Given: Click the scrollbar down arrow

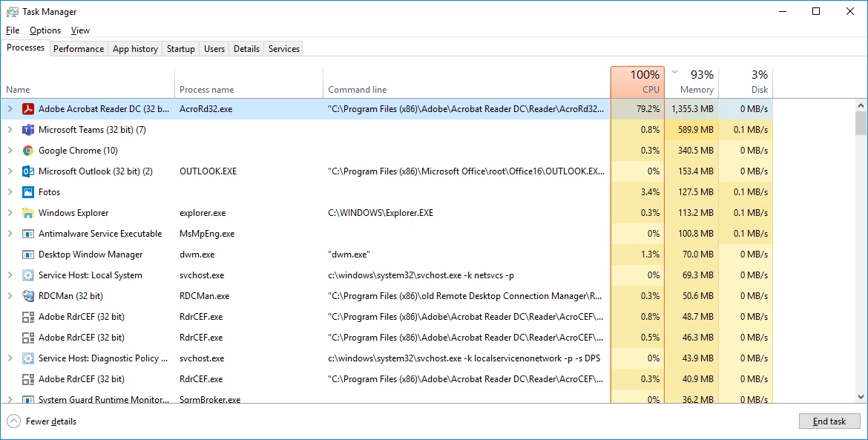Looking at the screenshot, I should [861, 397].
